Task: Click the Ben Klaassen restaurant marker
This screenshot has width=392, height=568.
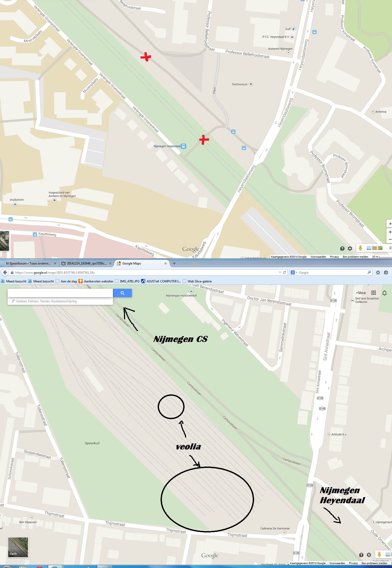Action: pyautogui.click(x=31, y=518)
